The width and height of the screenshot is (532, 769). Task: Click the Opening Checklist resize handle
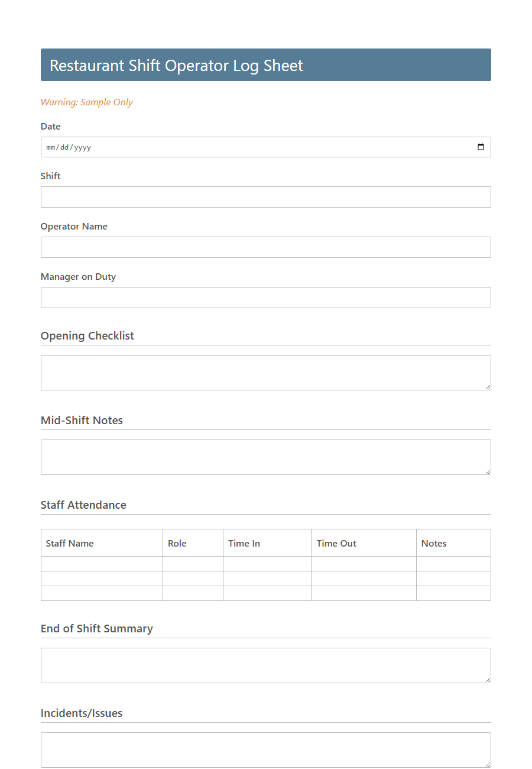click(488, 387)
